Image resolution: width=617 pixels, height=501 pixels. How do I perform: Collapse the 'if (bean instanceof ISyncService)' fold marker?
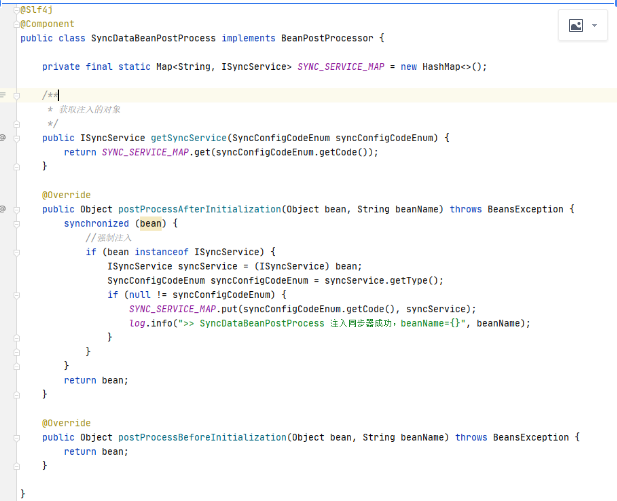point(17,252)
